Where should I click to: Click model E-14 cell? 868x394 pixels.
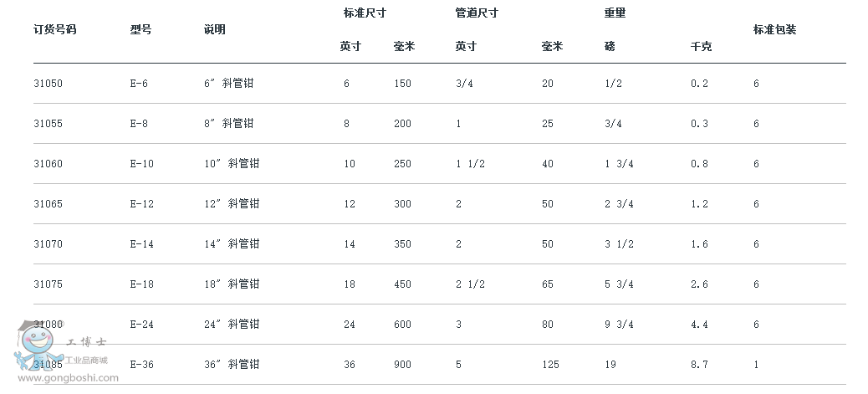click(x=141, y=243)
